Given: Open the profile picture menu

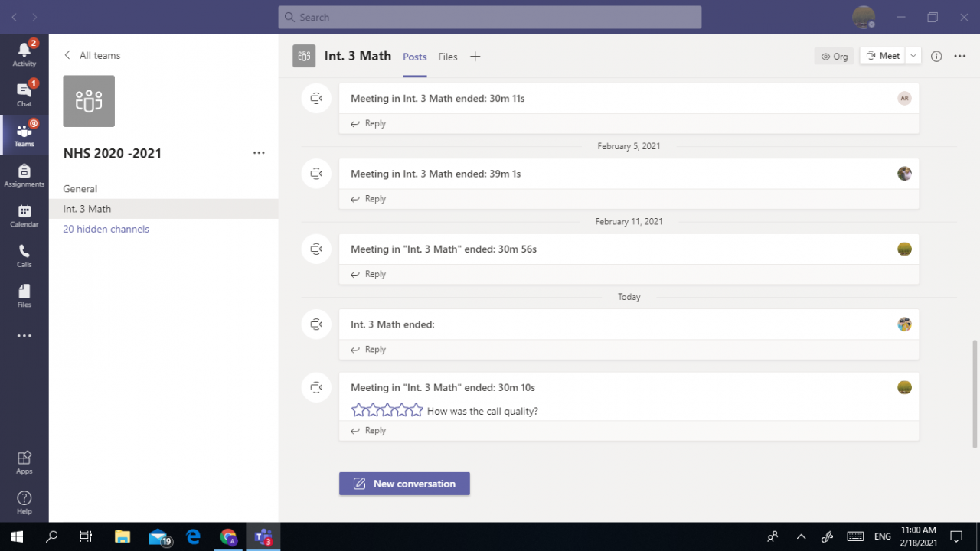Looking at the screenshot, I should click(864, 17).
